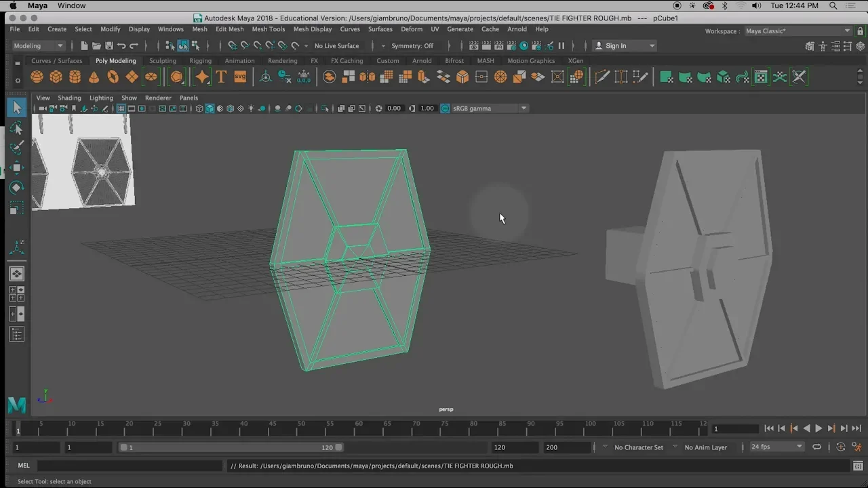Click the TIE fighter reference image

coord(83,161)
